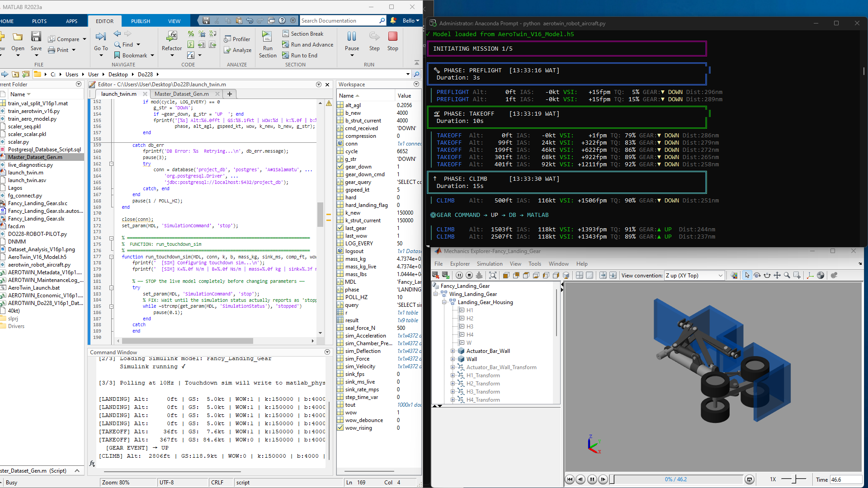The height and width of the screenshot is (488, 868).
Task: Click the Print button
Action: coord(61,50)
